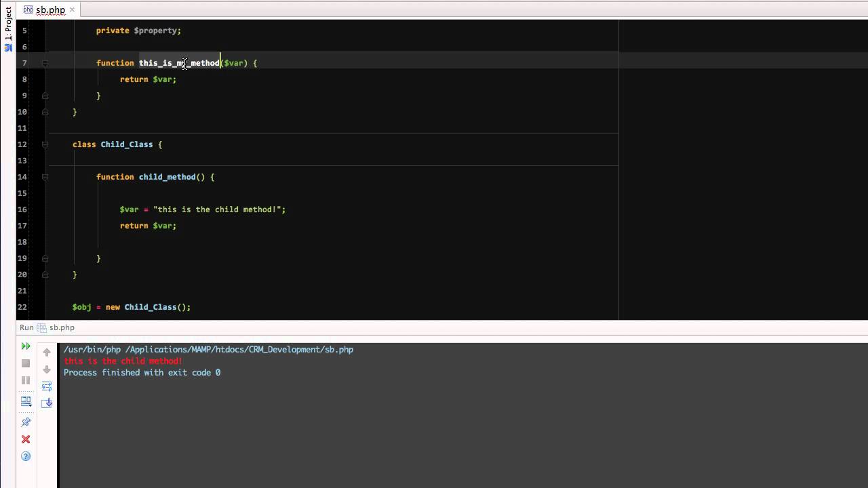The image size is (868, 488).
Task: Toggle soft-wrap in console output
Action: [x=47, y=386]
